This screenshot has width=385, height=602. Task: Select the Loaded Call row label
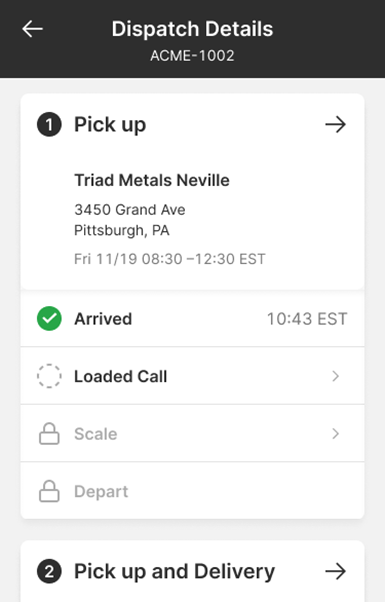(121, 377)
